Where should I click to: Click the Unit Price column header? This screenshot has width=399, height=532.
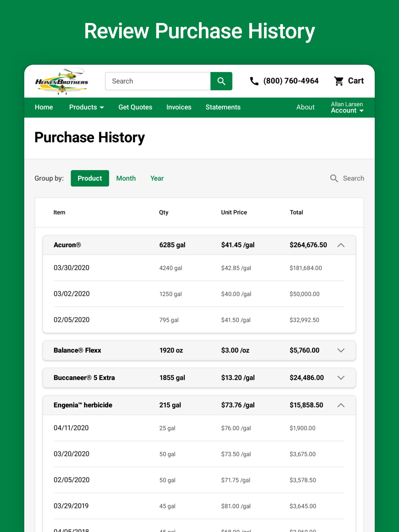[234, 212]
